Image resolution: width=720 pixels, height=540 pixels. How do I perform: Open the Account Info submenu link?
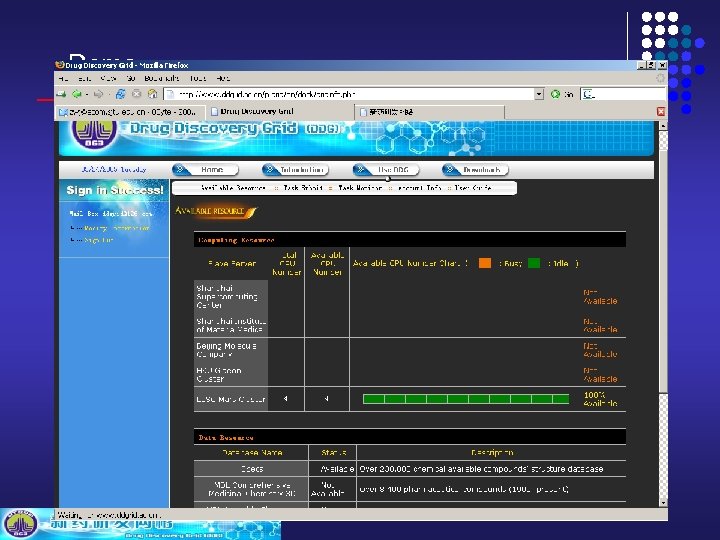pos(419,188)
